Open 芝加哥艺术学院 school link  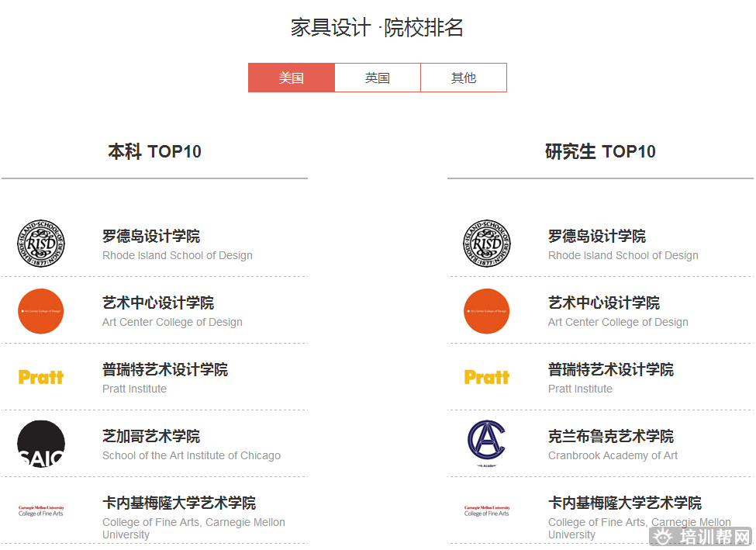151,437
